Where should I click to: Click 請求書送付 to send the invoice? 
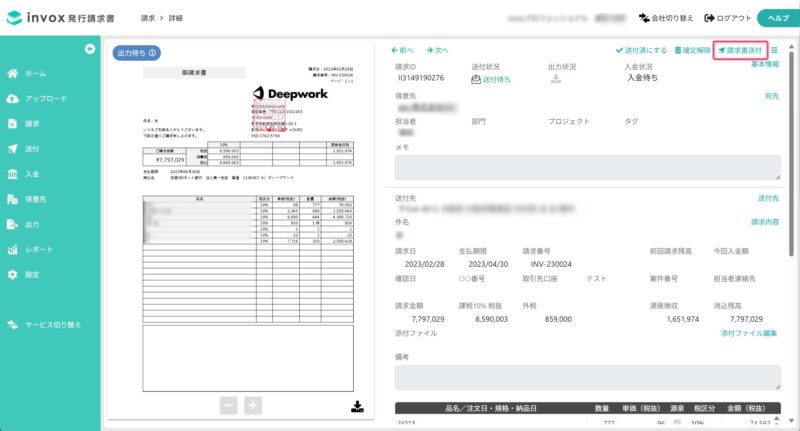click(740, 50)
